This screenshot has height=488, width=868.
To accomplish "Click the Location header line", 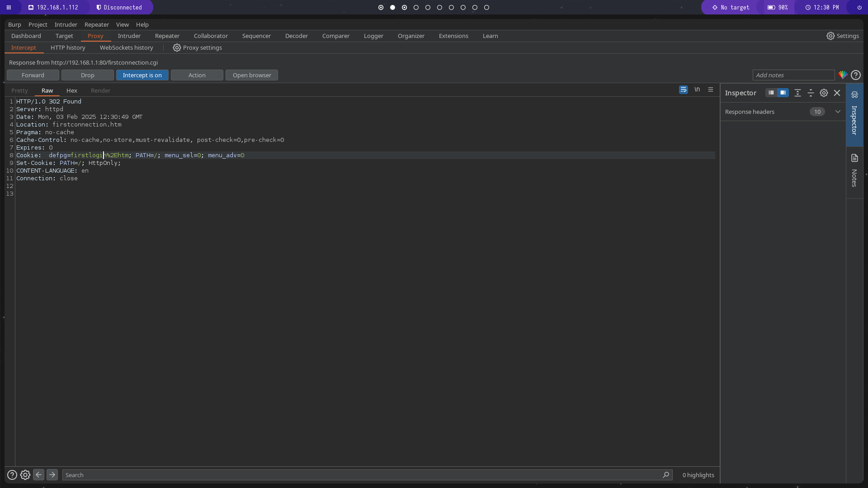I will [69, 124].
